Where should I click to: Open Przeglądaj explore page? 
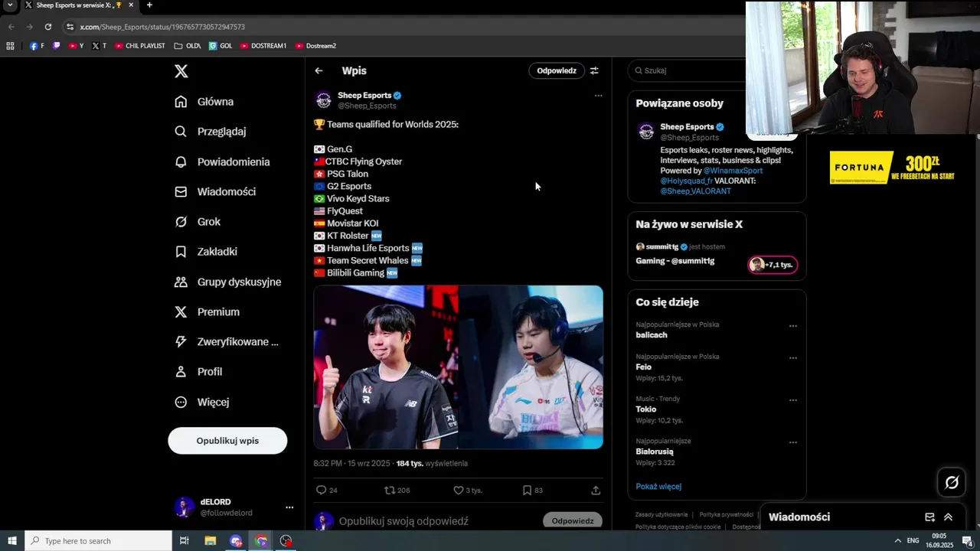click(x=211, y=132)
